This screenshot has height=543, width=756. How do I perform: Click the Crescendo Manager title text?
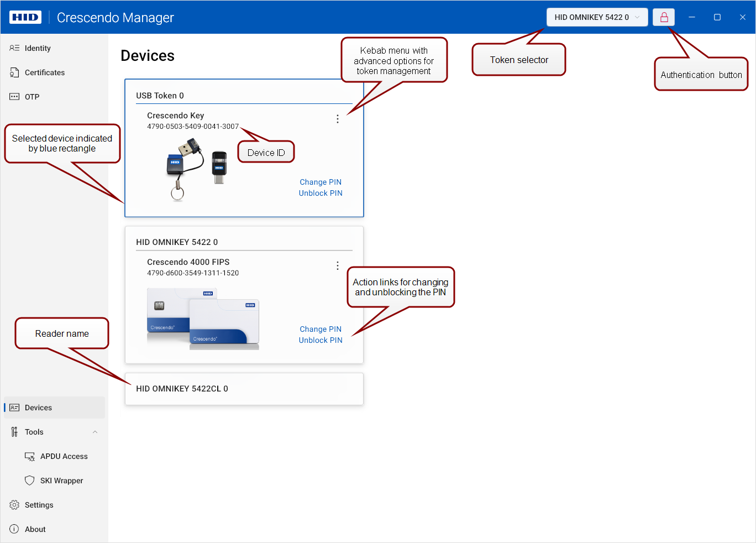[116, 18]
